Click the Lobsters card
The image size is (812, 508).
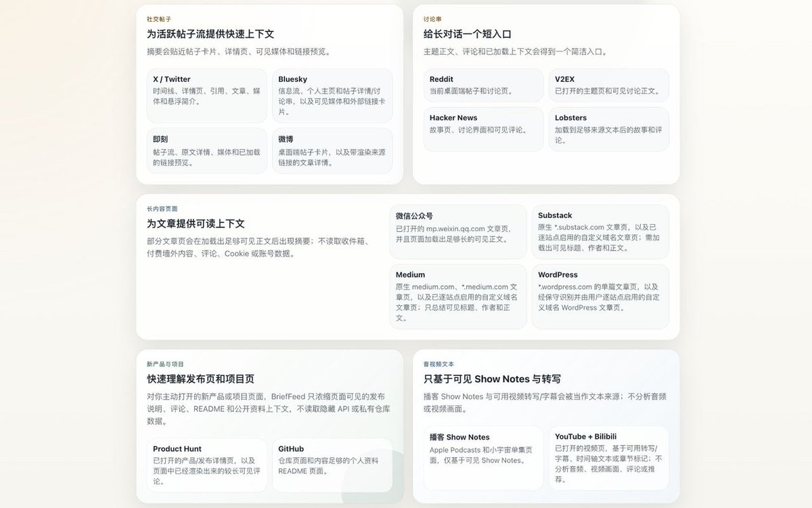pyautogui.click(x=609, y=129)
